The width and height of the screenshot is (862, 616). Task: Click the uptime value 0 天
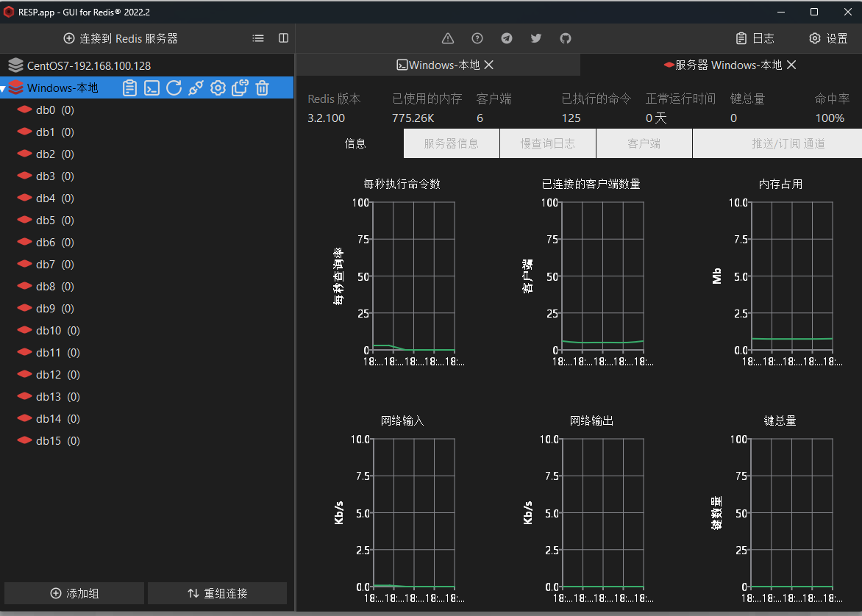656,118
